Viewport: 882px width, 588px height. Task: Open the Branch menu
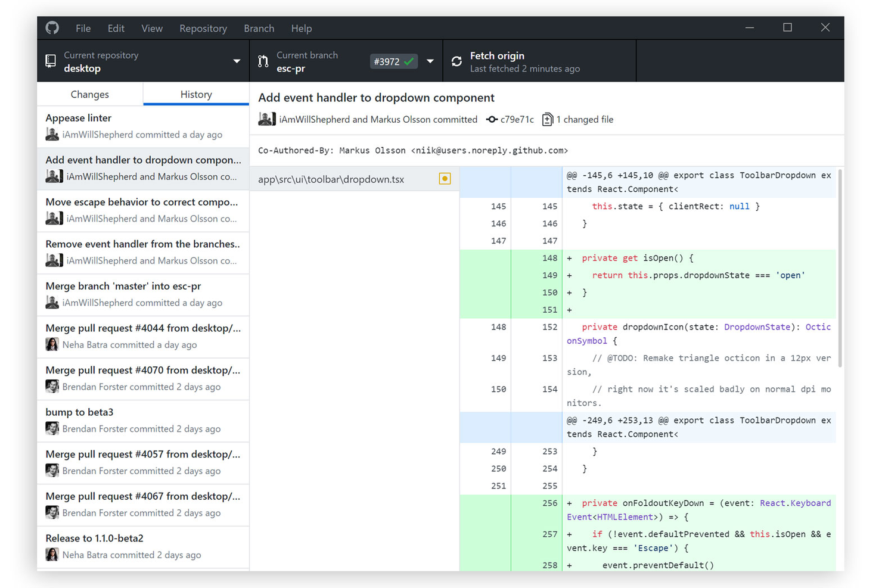tap(259, 28)
